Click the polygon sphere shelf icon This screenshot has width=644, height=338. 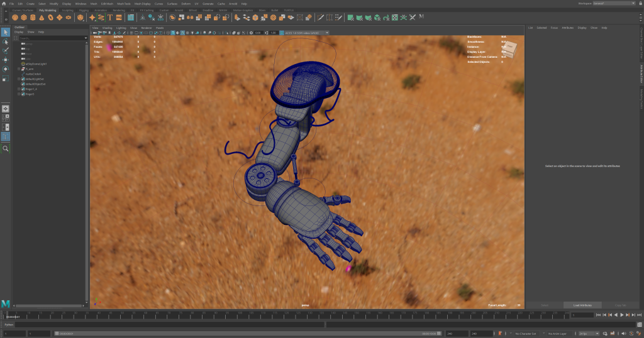(15, 18)
